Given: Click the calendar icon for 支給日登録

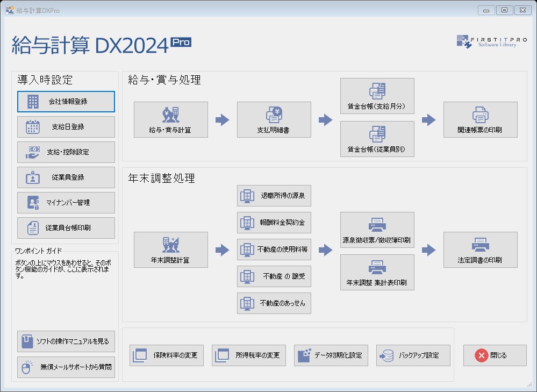Looking at the screenshot, I should point(33,127).
